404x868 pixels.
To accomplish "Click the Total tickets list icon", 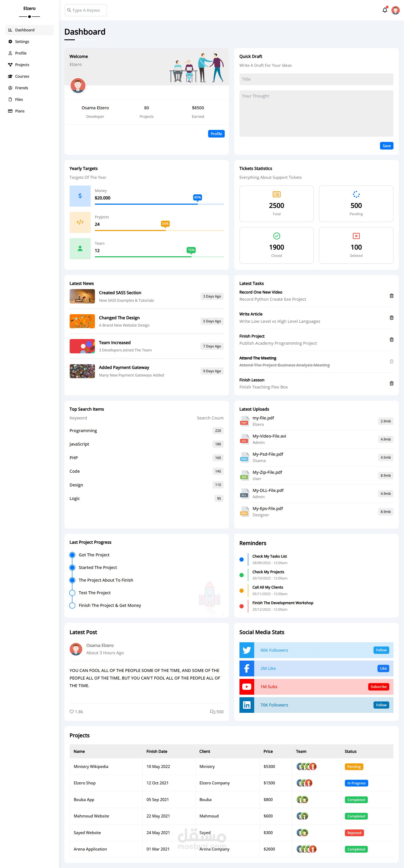I will pyautogui.click(x=276, y=194).
